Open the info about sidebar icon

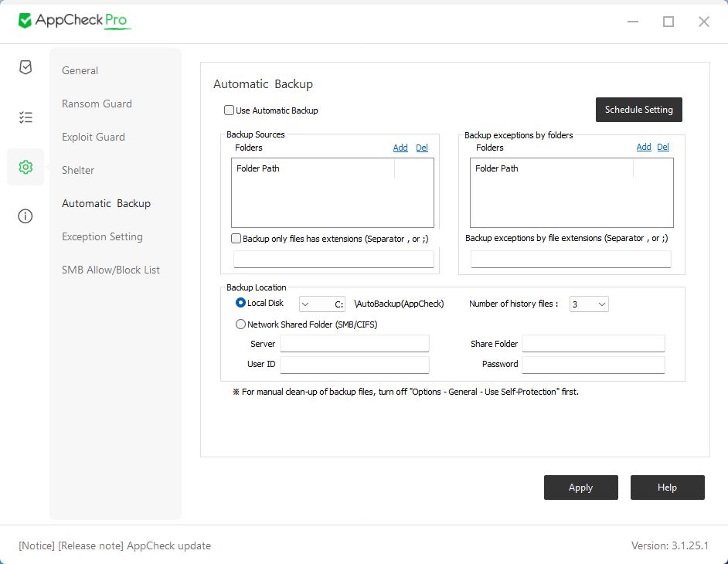click(26, 216)
